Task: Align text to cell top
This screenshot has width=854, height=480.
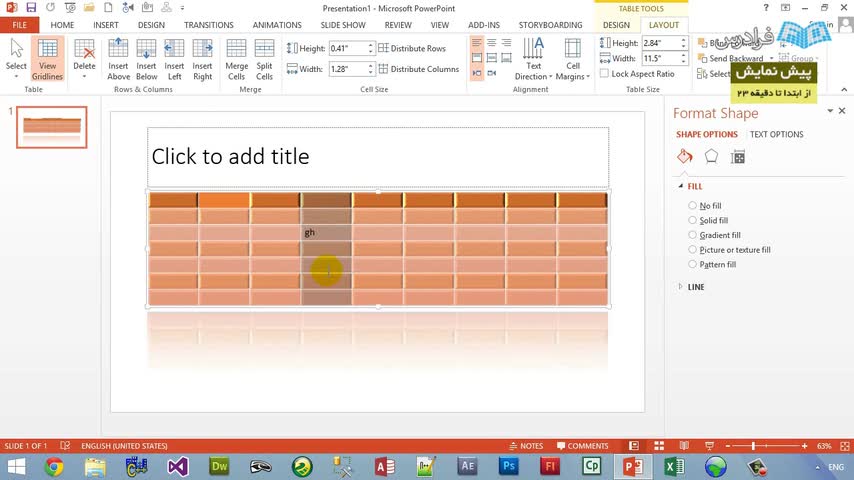Action: click(x=477, y=58)
